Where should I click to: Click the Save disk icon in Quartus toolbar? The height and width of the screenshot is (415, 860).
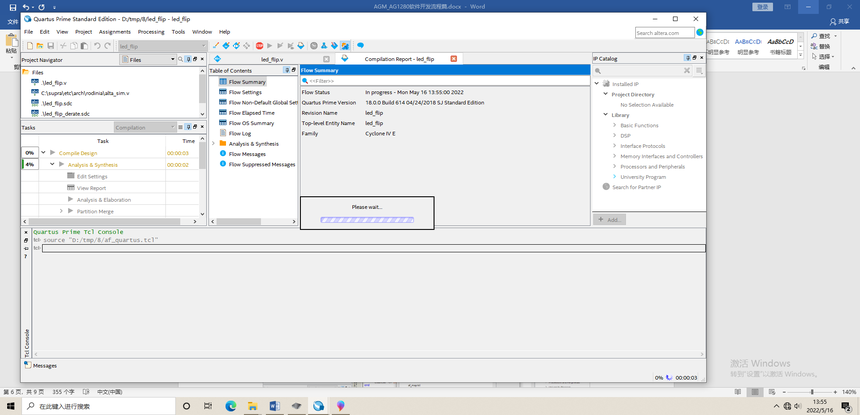tap(50, 46)
